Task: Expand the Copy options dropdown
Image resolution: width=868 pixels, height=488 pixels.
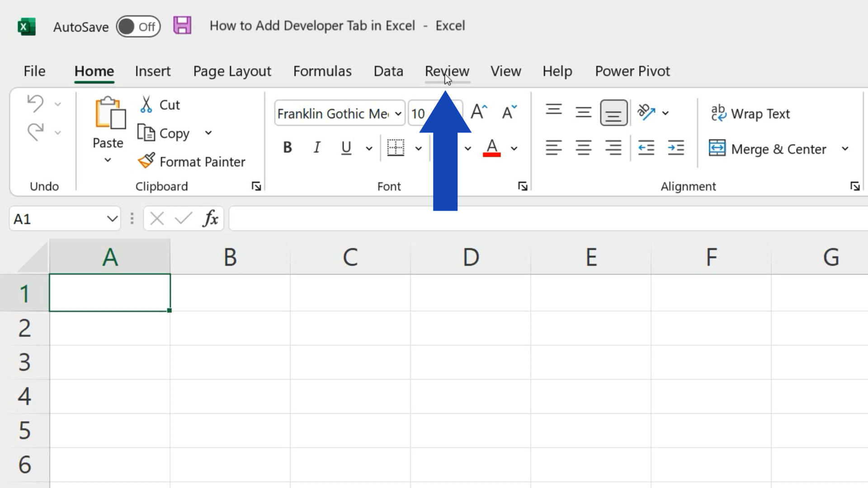Action: (208, 133)
